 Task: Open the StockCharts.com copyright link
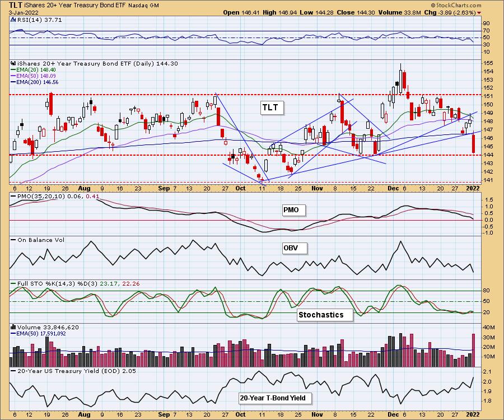(456, 5)
